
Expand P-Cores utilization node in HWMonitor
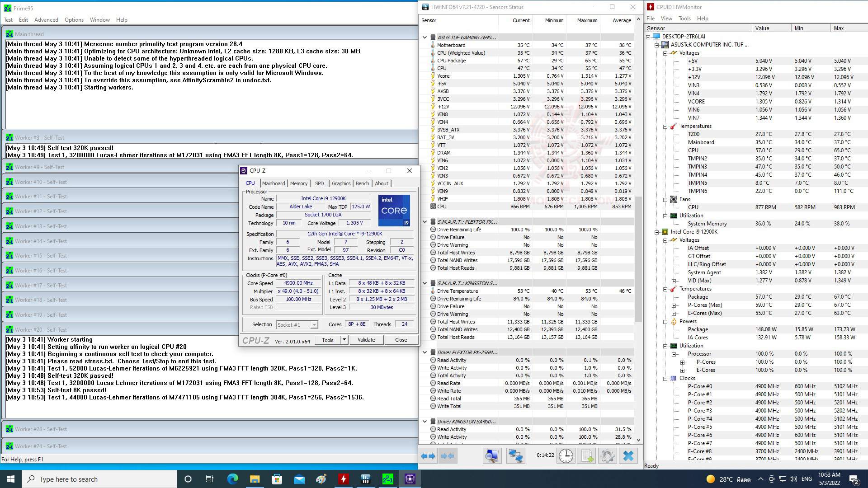682,362
